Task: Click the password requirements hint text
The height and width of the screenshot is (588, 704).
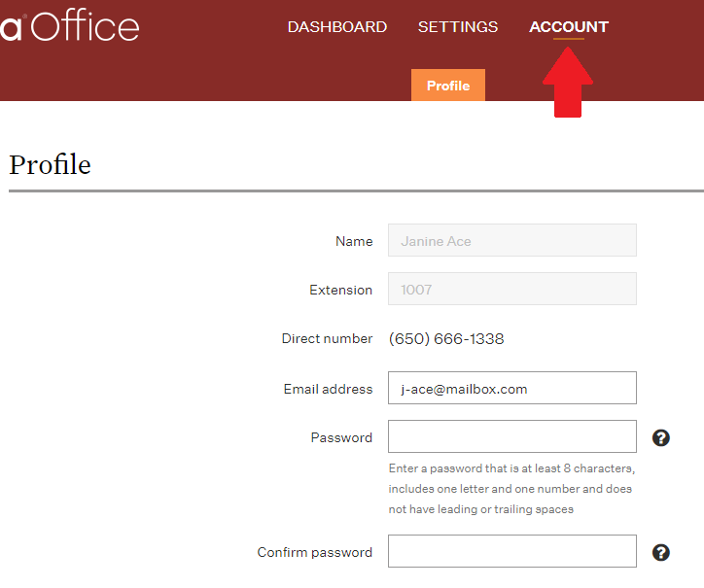Action: coord(511,489)
